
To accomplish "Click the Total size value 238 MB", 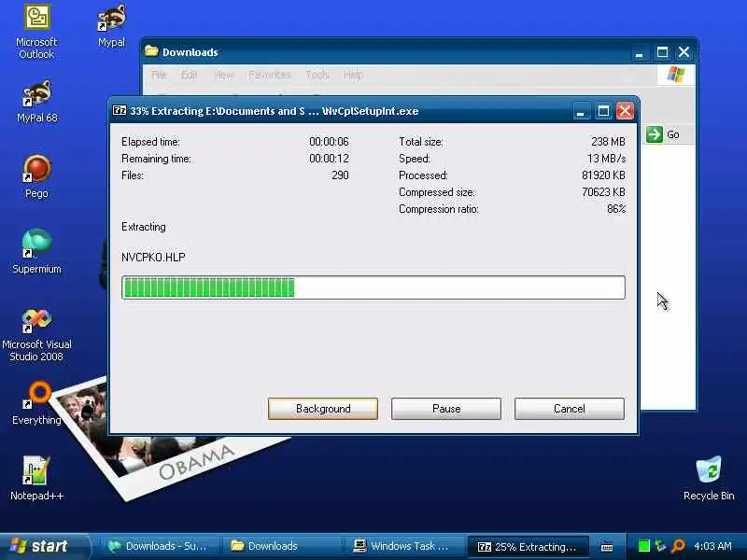I will click(608, 142).
